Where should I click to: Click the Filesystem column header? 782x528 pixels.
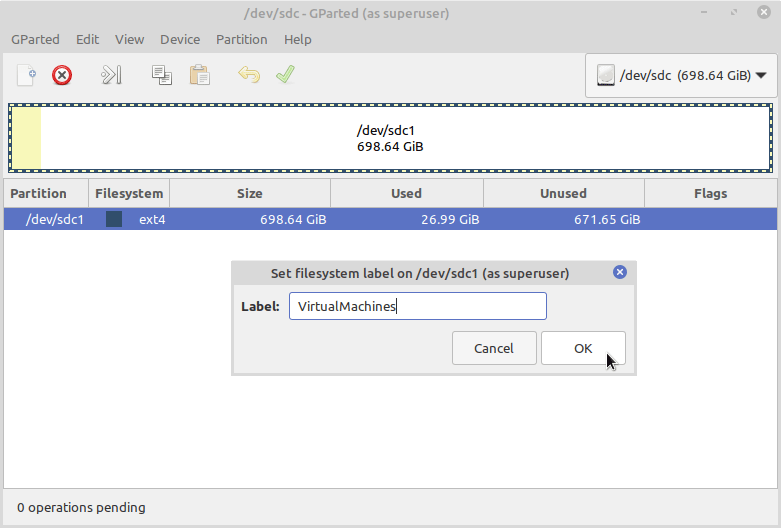coord(129,193)
